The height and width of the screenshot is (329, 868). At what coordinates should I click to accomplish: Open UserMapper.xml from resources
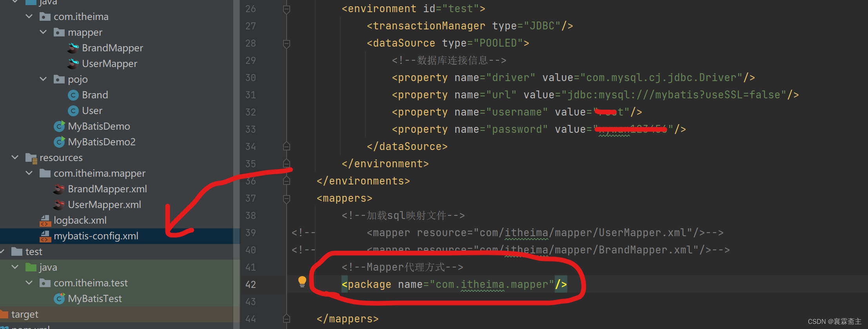tap(104, 205)
